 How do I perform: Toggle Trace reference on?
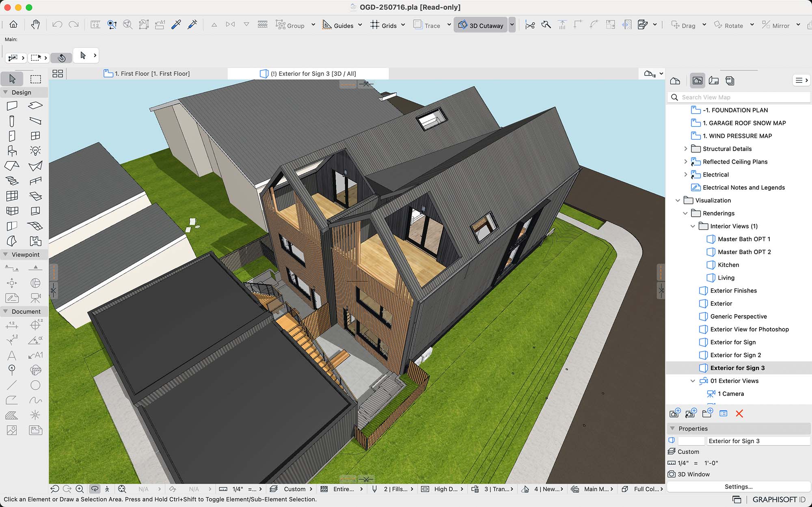[430, 25]
